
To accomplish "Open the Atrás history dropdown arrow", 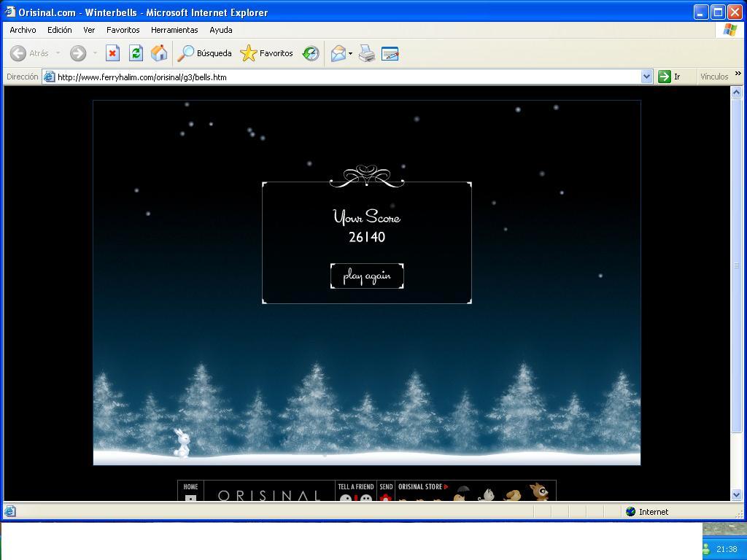I will tap(58, 53).
